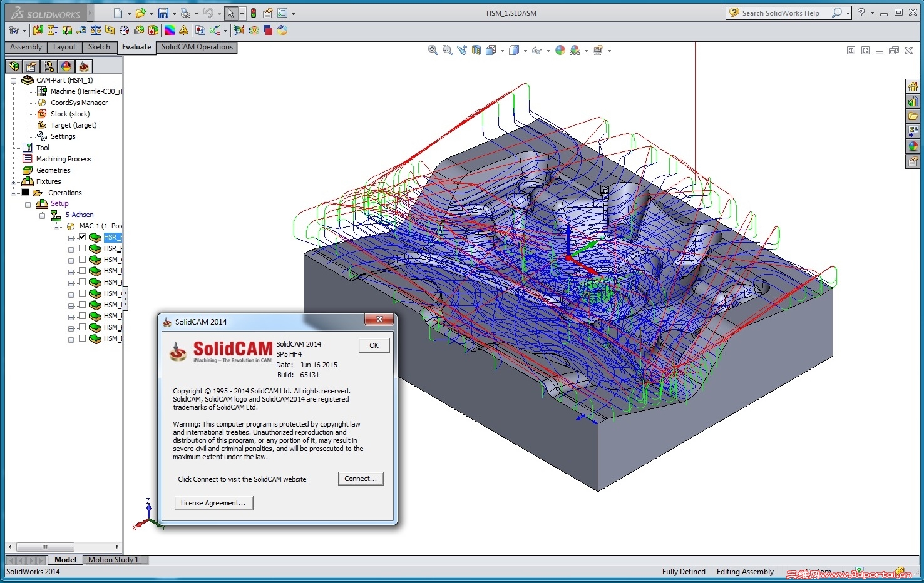Click the tree panel horizontal scrollbar thumb
Viewport: 924px width, 583px height.
click(x=45, y=547)
